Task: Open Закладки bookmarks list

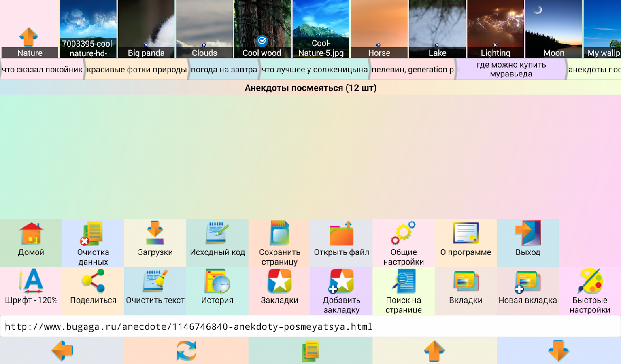Action: pyautogui.click(x=279, y=291)
